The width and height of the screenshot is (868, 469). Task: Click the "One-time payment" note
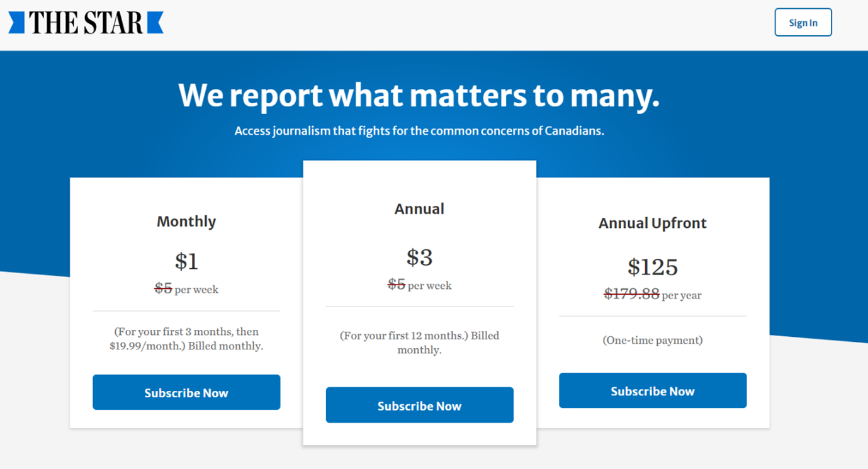point(652,341)
